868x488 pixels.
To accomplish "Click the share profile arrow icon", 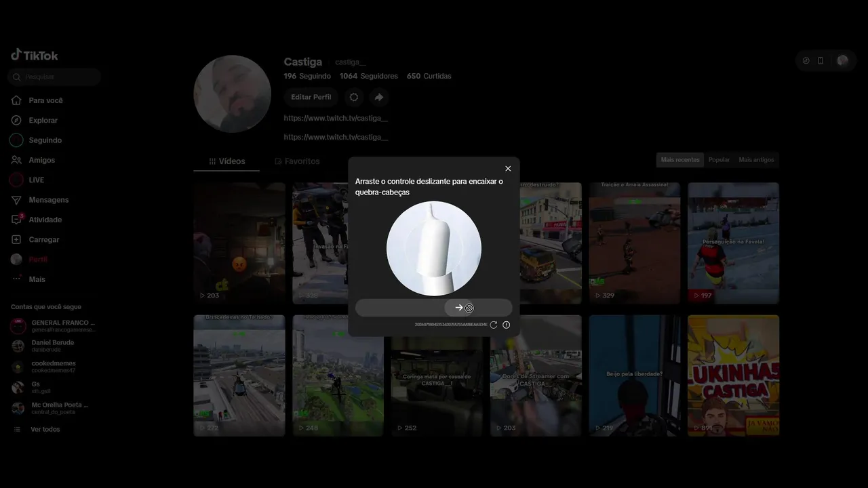I will [x=379, y=97].
